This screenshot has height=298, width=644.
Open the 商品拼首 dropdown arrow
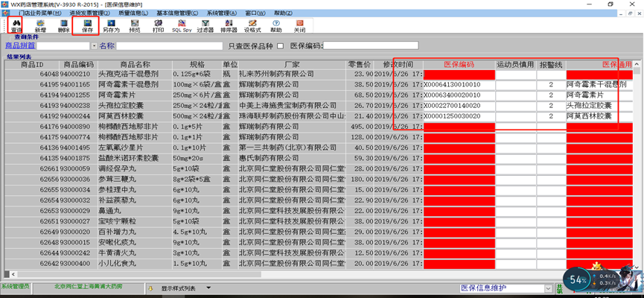pos(95,46)
